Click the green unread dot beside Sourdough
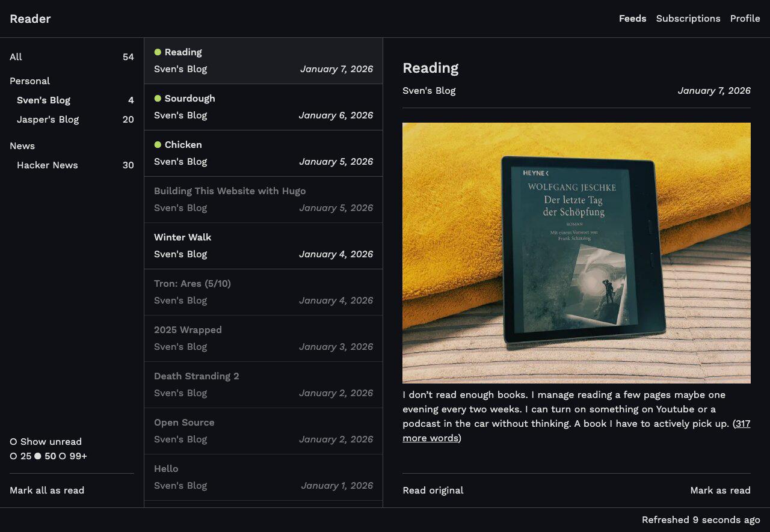The width and height of the screenshot is (770, 532). pyautogui.click(x=157, y=98)
